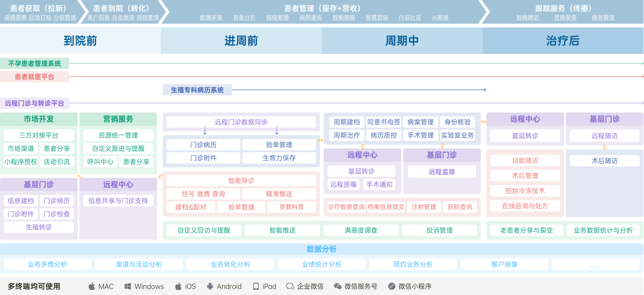Click the 营销裂变 link
The width and height of the screenshot is (644, 295).
click(565, 17)
